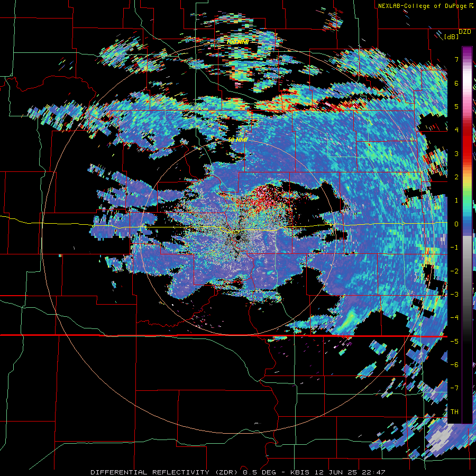The image size is (476, 476).
Task: Click the 7 value on color scale
Action: (x=456, y=59)
